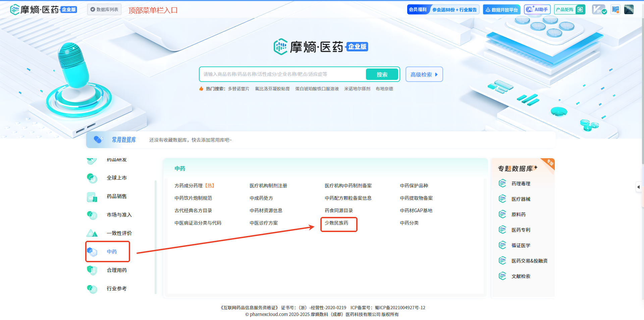This screenshot has height=320, width=644.
Task: Open the 数据库列表 menu
Action: 104,9
